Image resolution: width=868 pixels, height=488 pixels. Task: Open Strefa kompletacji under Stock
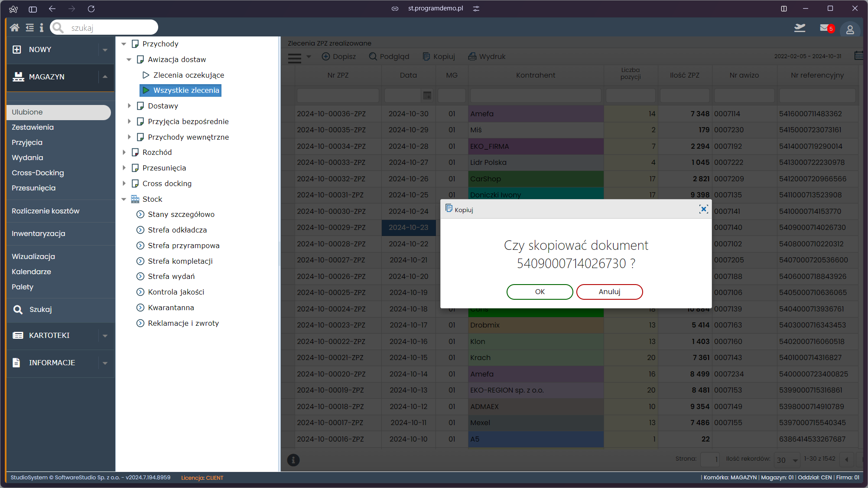[x=180, y=261]
